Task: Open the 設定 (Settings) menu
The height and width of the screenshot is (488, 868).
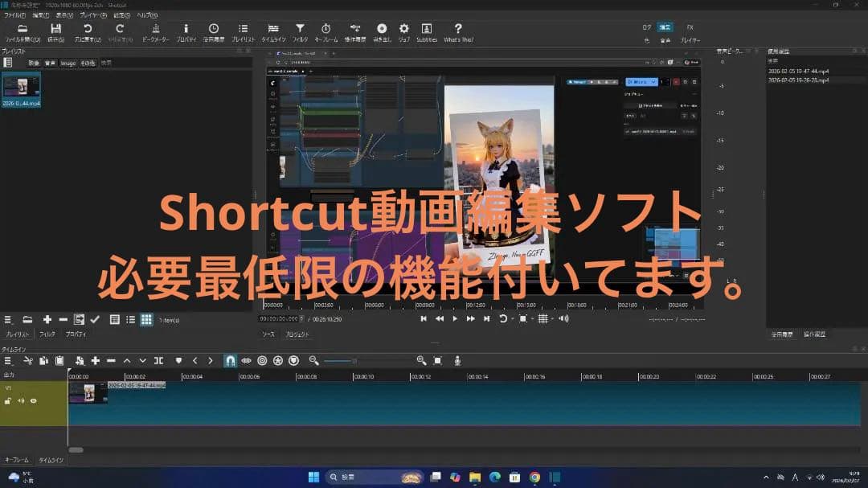Action: pyautogui.click(x=122, y=15)
